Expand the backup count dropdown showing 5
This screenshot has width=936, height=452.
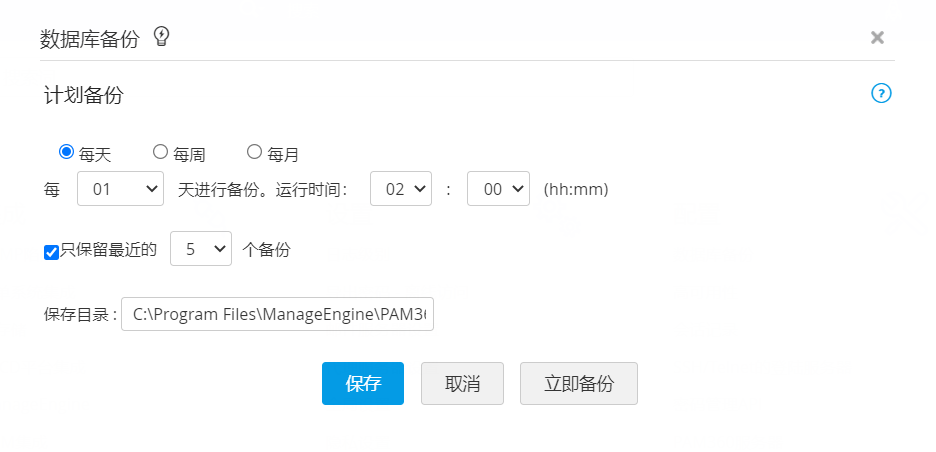point(201,249)
